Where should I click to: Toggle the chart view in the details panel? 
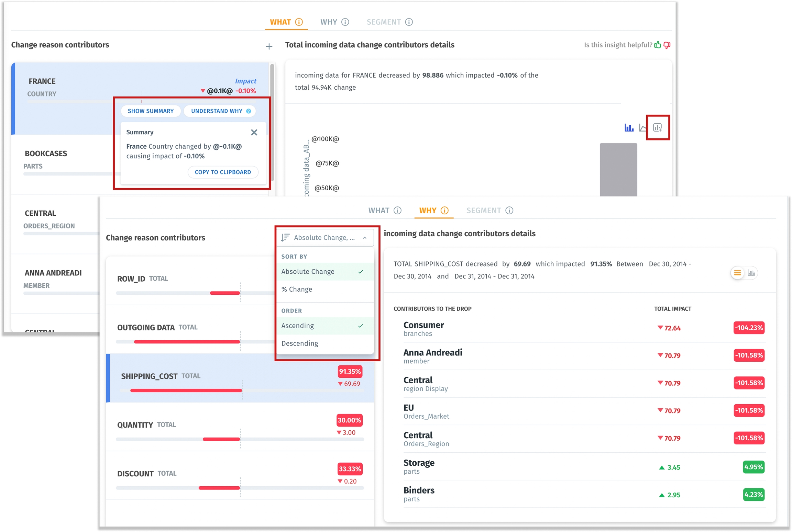[751, 273]
